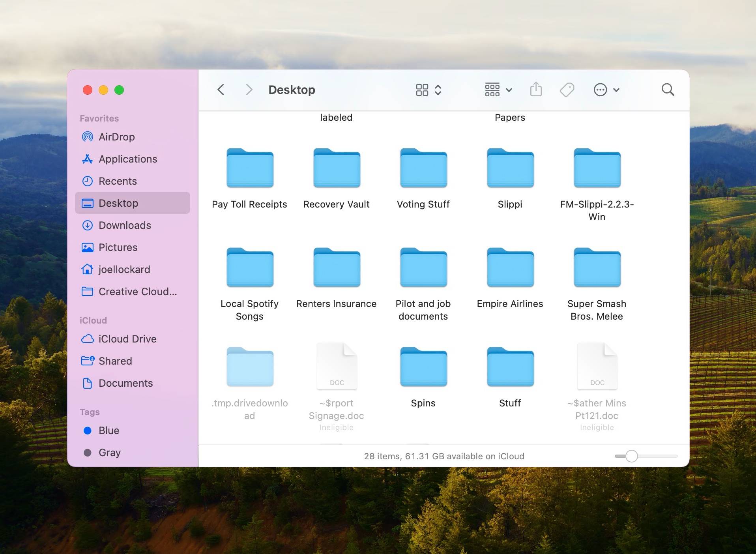Open the Applications sidebar shortcut
756x554 pixels.
click(x=127, y=159)
